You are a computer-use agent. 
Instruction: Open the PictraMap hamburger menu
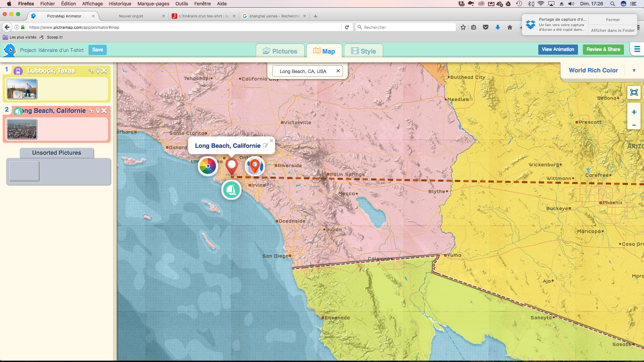(x=637, y=50)
